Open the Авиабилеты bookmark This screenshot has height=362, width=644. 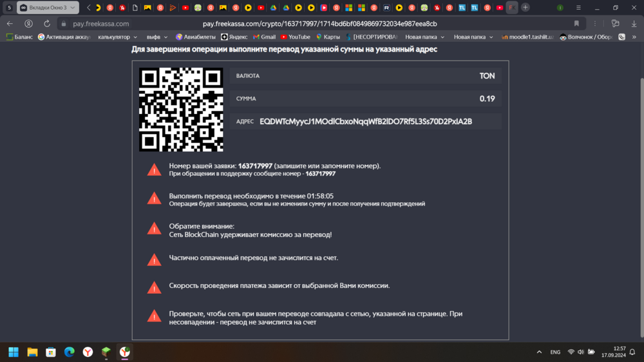tap(196, 37)
